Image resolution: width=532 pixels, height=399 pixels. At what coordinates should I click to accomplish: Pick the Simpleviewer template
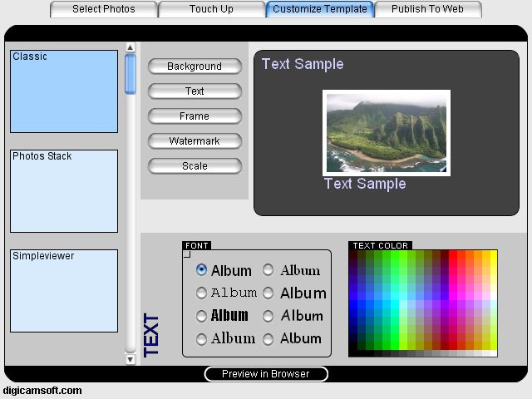[64, 291]
